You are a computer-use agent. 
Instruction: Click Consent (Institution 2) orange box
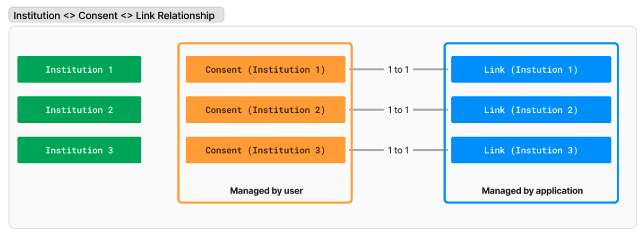(x=266, y=110)
